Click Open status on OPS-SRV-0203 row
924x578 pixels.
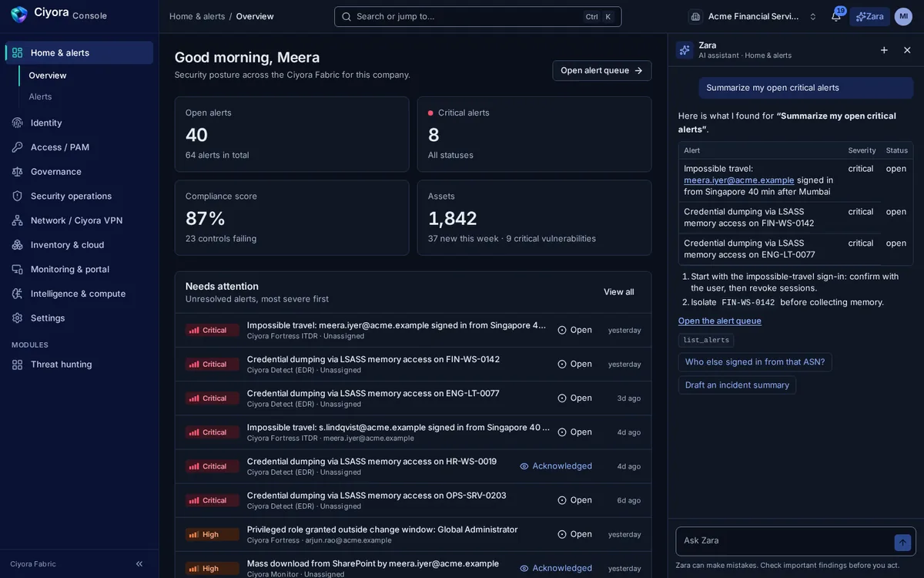(575, 500)
